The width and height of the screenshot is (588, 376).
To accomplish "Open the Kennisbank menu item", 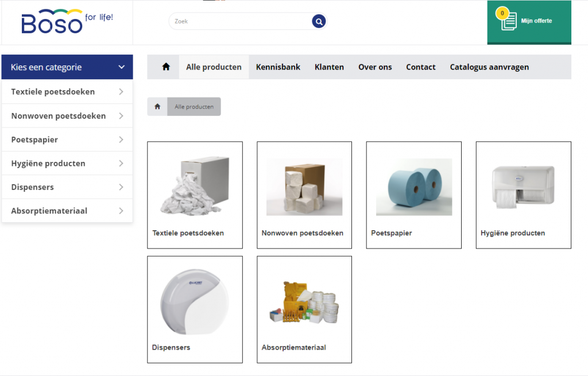I will [278, 67].
